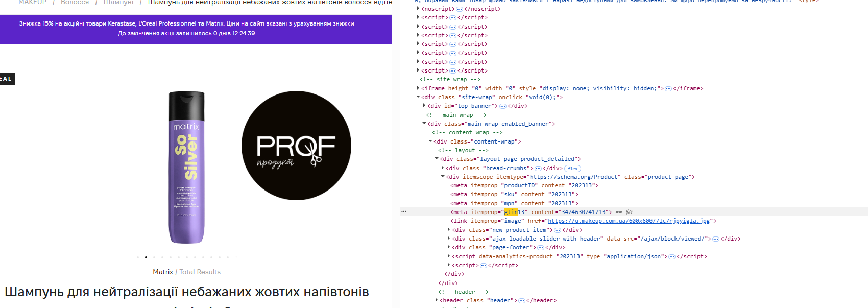Open the Шампуні breadcrumb link
The image size is (868, 308).
coord(118,3)
